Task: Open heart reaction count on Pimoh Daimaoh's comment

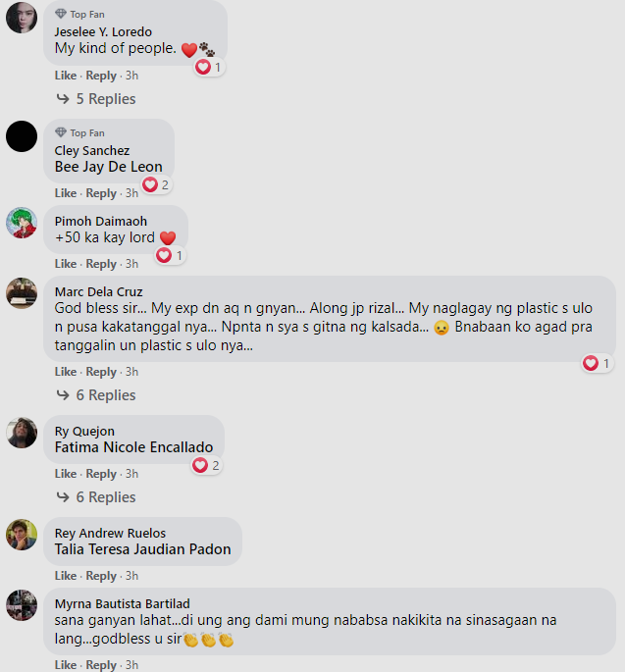Action: click(x=170, y=256)
